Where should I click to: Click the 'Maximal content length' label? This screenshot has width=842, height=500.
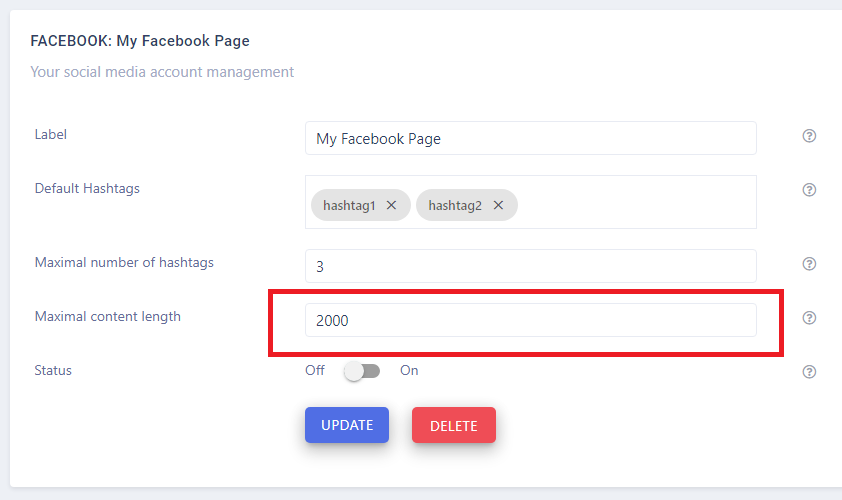(x=107, y=316)
